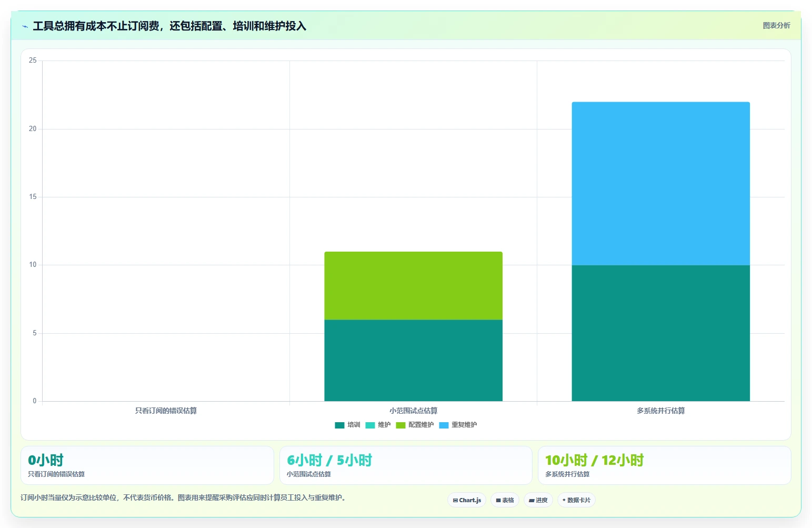Click the footnote starting 订阅小时当量仅为示意比较单位
The image size is (812, 528).
183,497
